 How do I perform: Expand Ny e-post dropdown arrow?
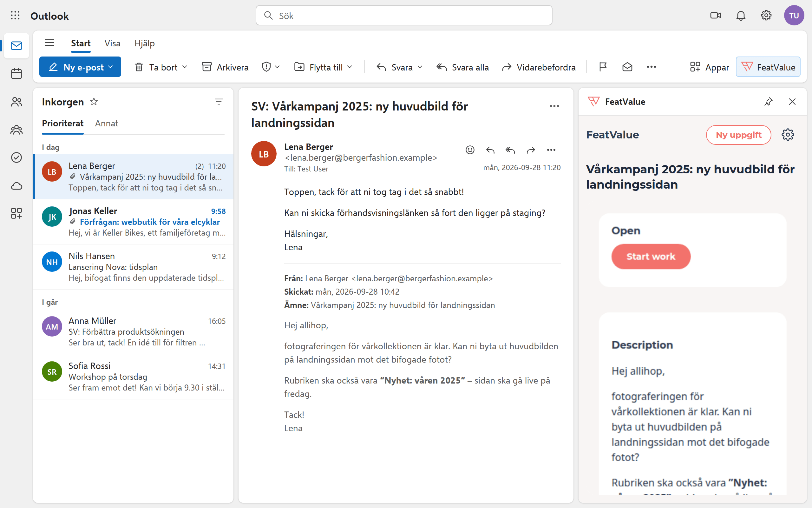coord(111,67)
